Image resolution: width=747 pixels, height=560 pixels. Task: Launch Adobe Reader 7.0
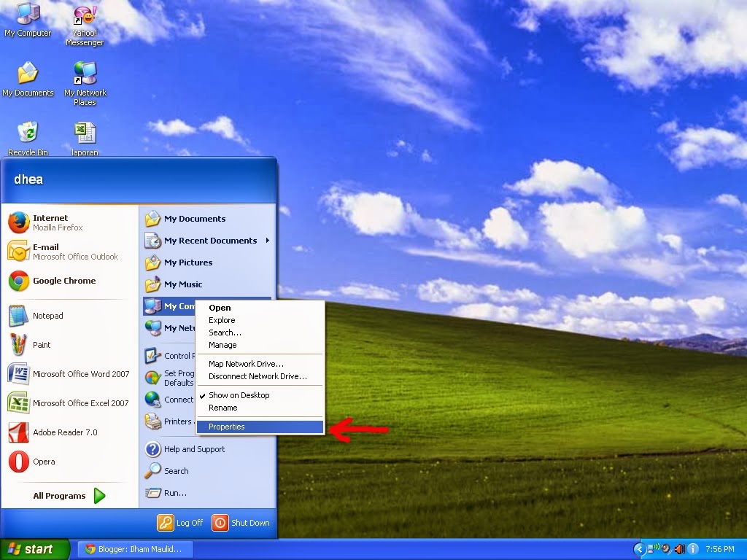69,432
